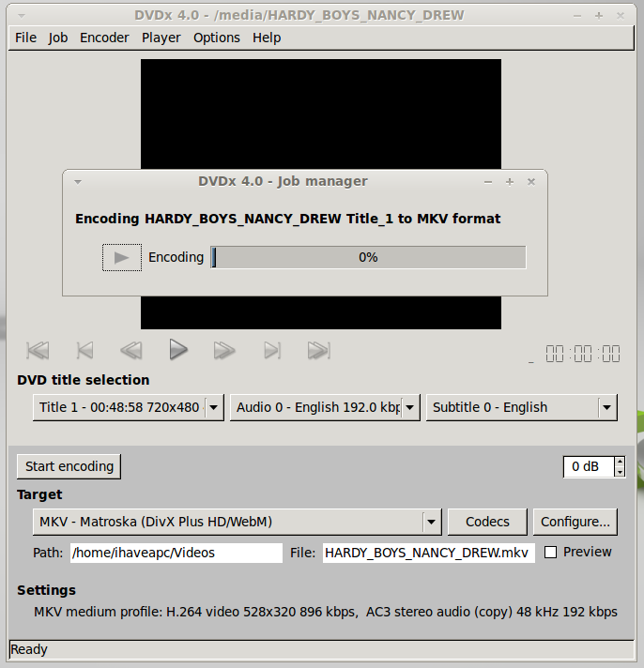Play the DVD with the main play icon
Screen dimensions: 644x668
178,350
